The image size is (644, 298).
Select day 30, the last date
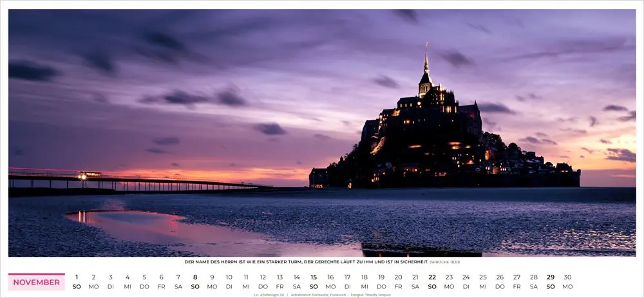point(567,277)
